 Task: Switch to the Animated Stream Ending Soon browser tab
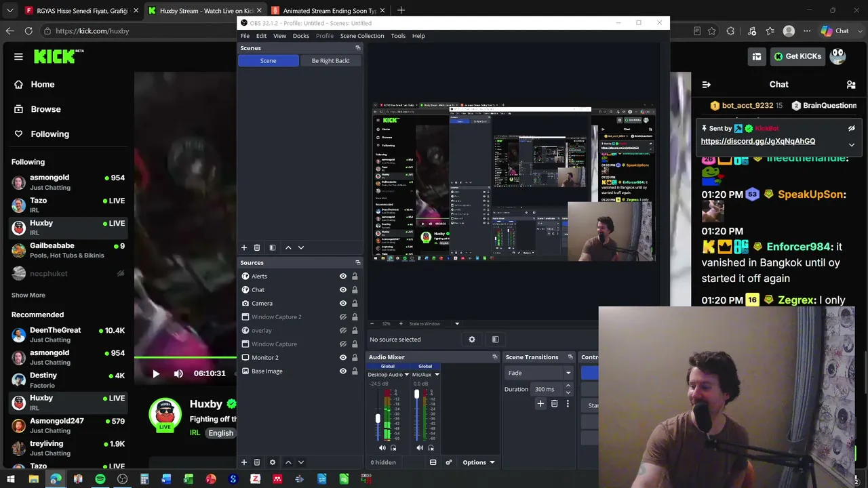click(328, 11)
